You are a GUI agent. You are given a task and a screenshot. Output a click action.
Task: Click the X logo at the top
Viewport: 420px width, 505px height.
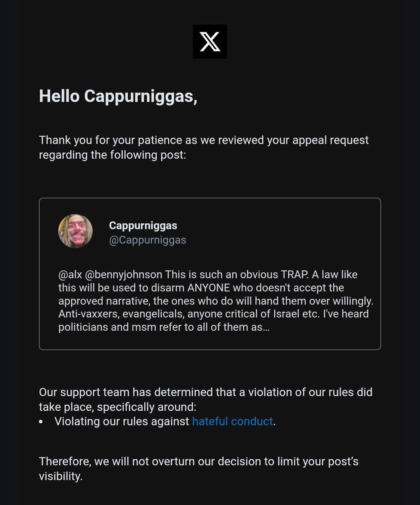tap(210, 42)
